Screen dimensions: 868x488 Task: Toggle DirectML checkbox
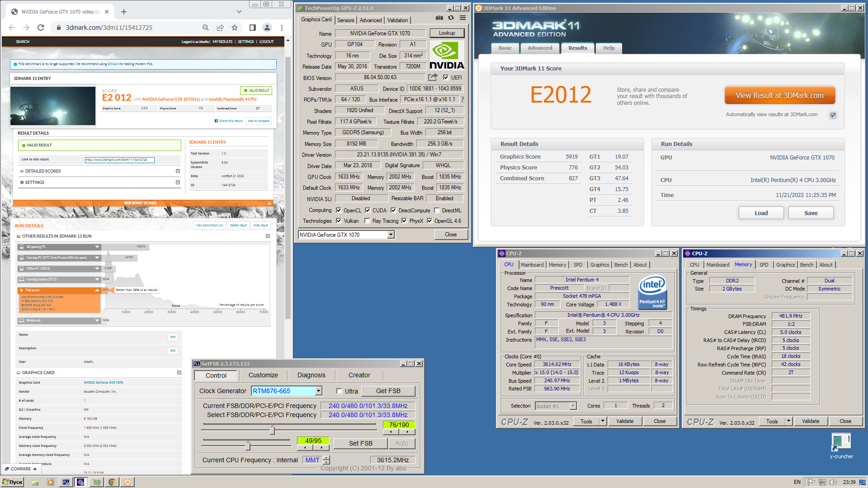(437, 210)
